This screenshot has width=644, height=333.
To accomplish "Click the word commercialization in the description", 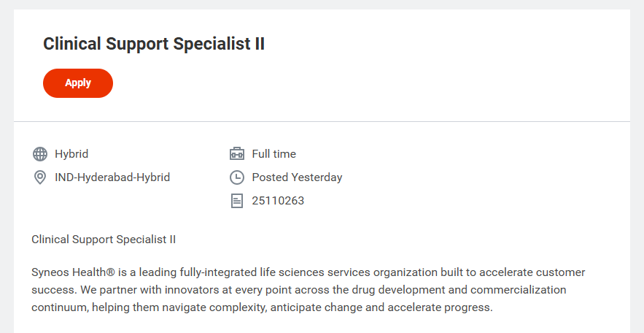I will (x=519, y=290).
